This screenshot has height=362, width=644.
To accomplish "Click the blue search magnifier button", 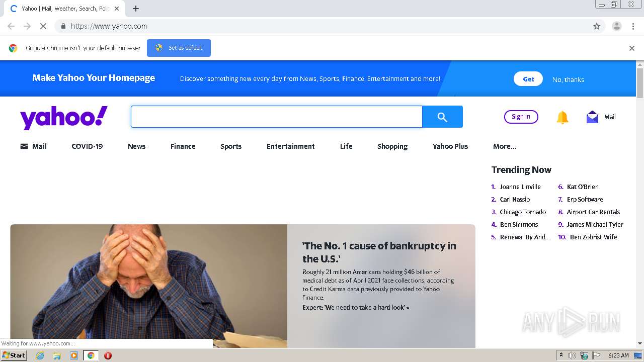I will tap(442, 117).
